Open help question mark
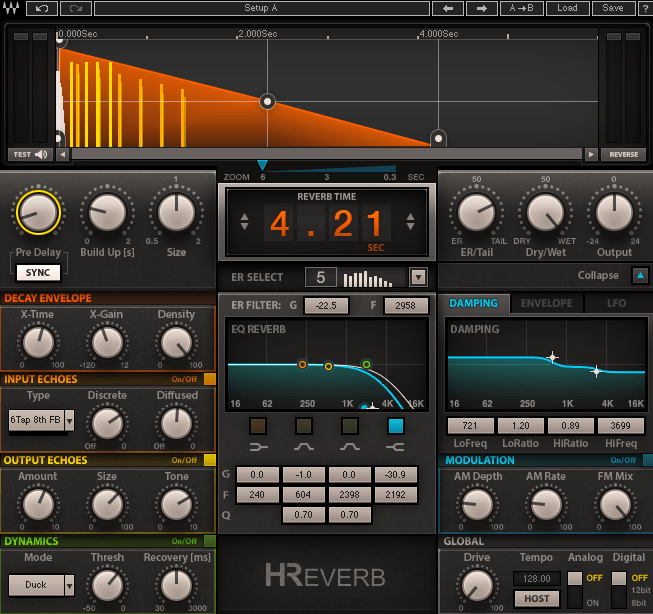 645,8
